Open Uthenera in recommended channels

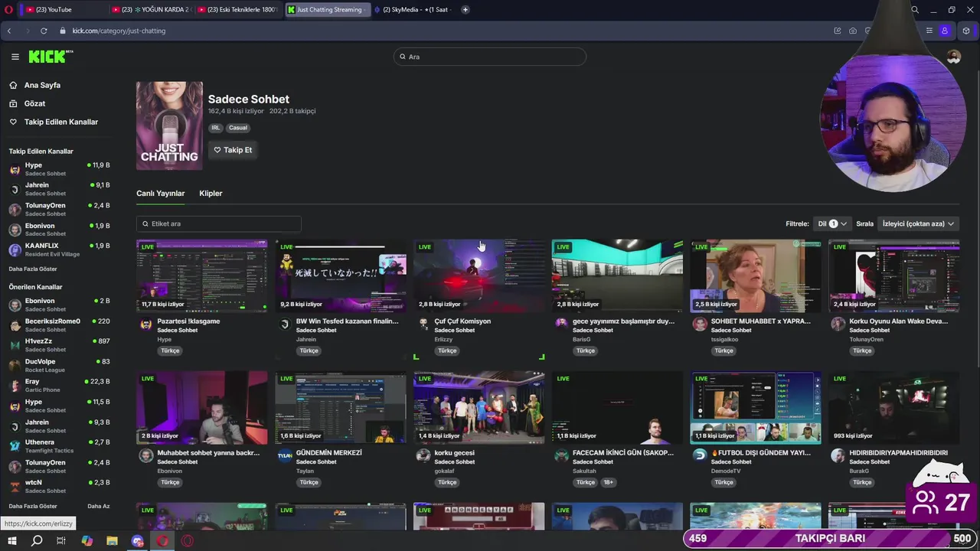(x=59, y=445)
